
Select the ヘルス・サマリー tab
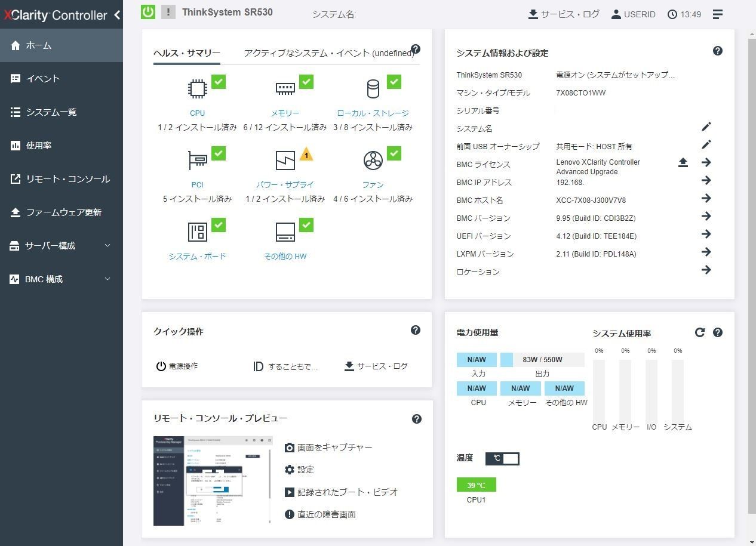187,53
